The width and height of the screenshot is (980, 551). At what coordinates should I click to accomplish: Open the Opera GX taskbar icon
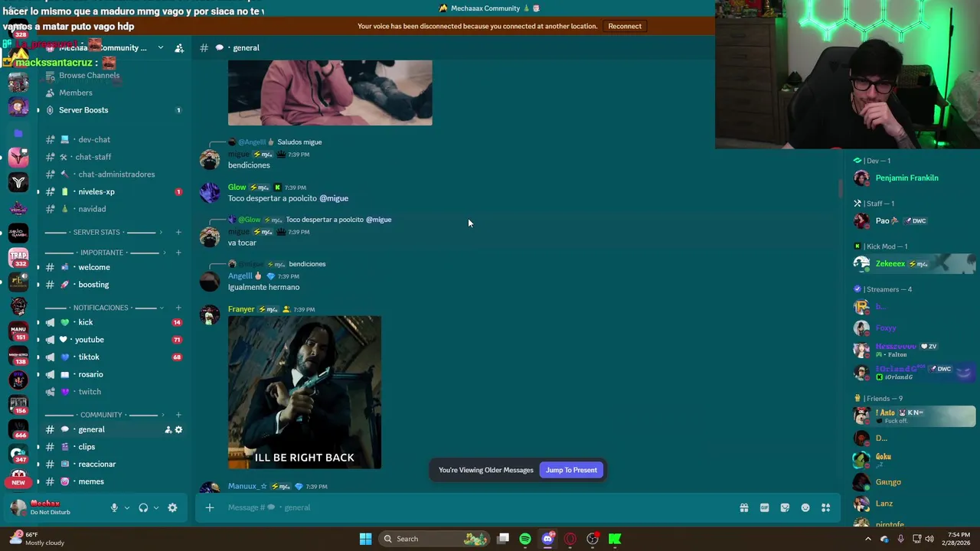(570, 539)
